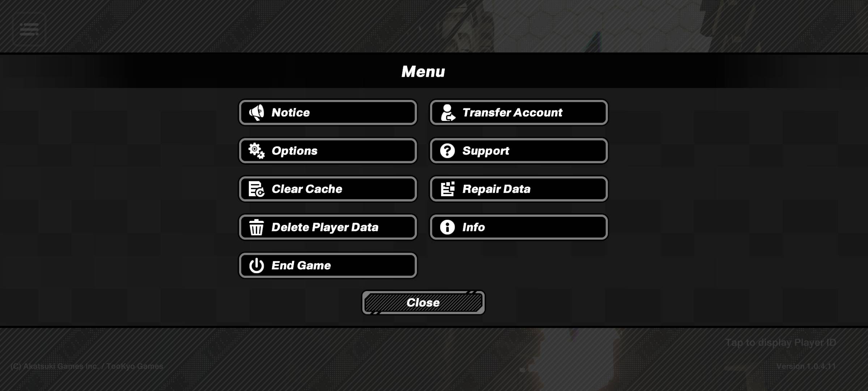Image resolution: width=868 pixels, height=391 pixels.
Task: Click the Transfer Account icon
Action: click(447, 113)
